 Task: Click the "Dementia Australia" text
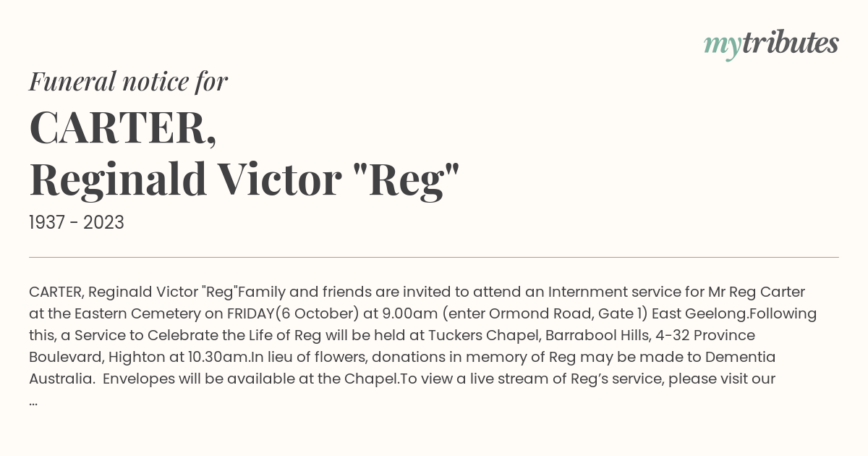[730, 357]
